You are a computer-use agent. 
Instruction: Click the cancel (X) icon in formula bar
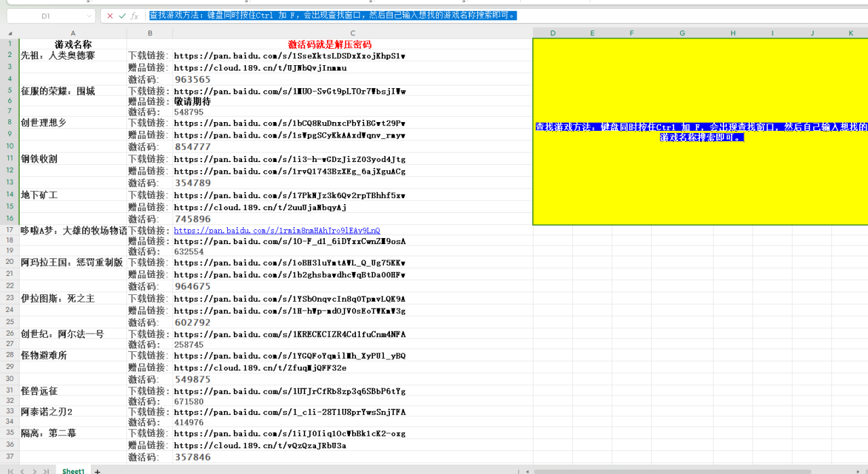[110, 16]
